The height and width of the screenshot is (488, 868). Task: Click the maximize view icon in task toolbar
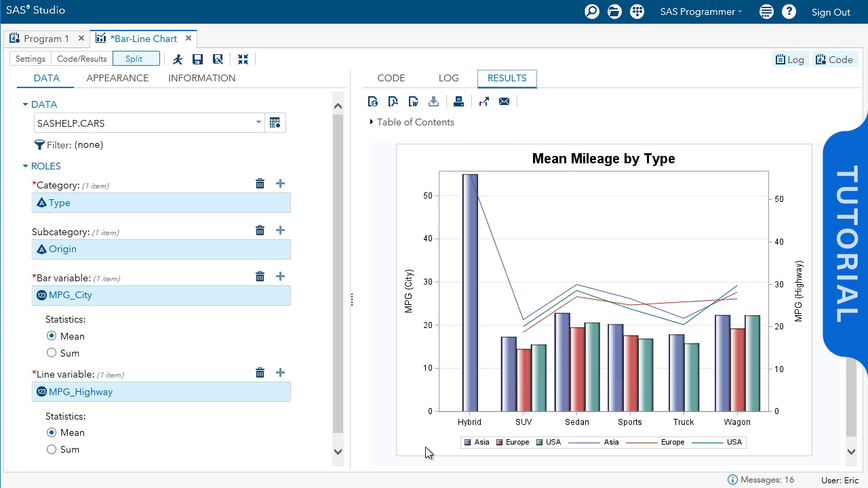(x=243, y=60)
